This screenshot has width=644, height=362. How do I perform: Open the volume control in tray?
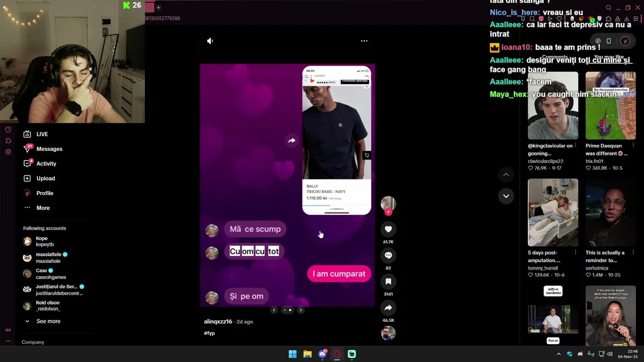coord(610,354)
